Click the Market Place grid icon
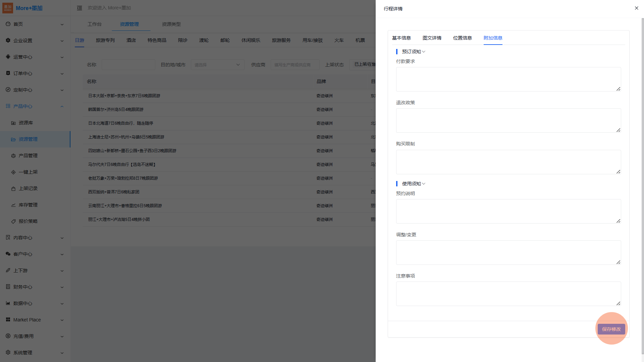The image size is (644, 362). [x=8, y=320]
